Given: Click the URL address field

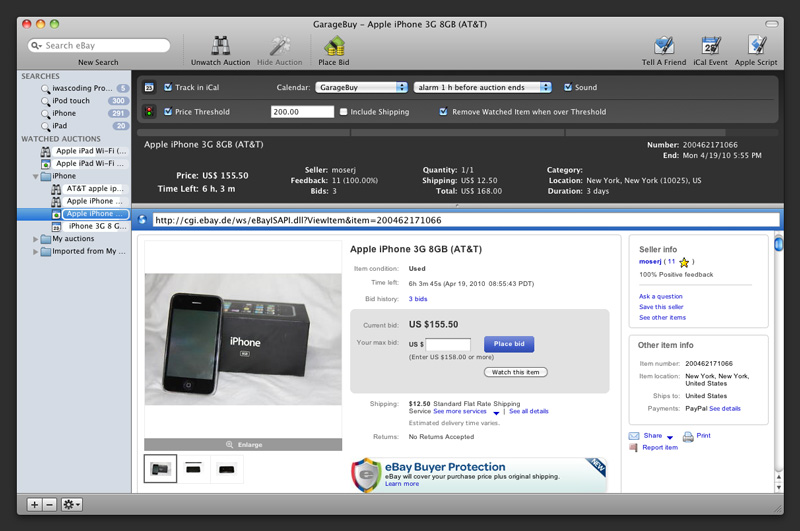Looking at the screenshot, I should click(x=465, y=220).
